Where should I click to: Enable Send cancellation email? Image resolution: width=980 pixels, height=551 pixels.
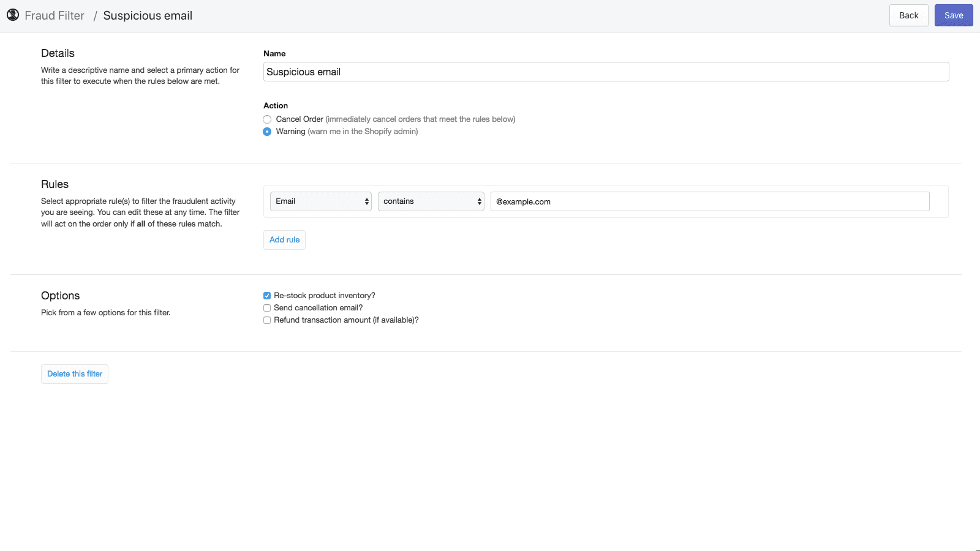coord(267,307)
